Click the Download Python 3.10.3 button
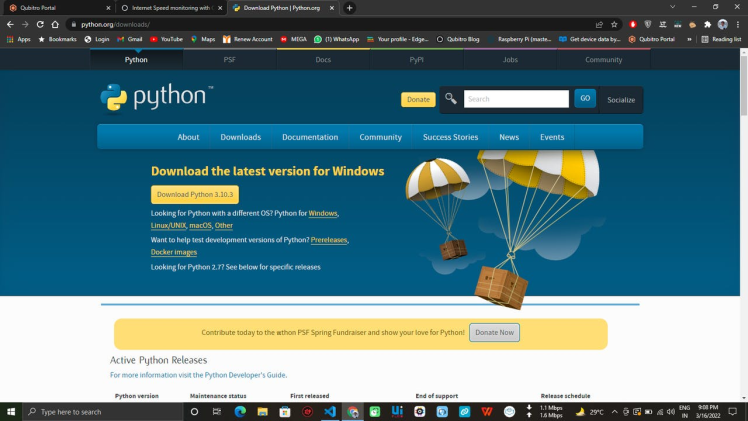This screenshot has height=421, width=748. point(195,195)
